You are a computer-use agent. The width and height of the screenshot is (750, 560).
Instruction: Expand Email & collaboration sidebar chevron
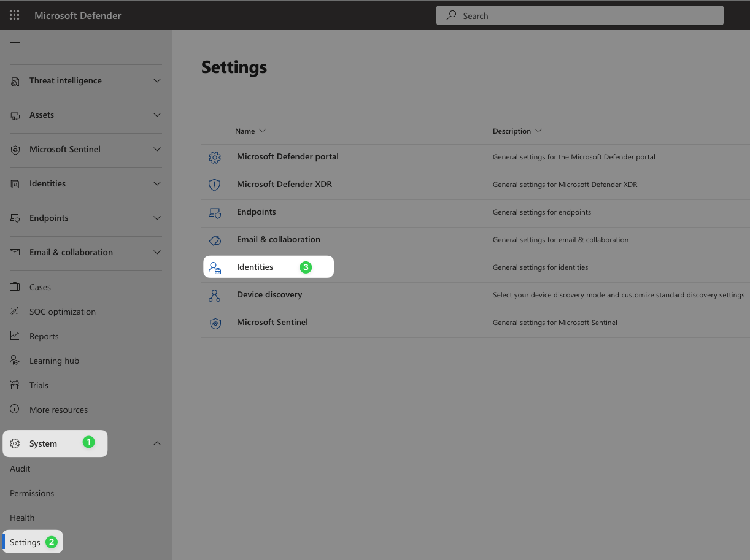[157, 253]
